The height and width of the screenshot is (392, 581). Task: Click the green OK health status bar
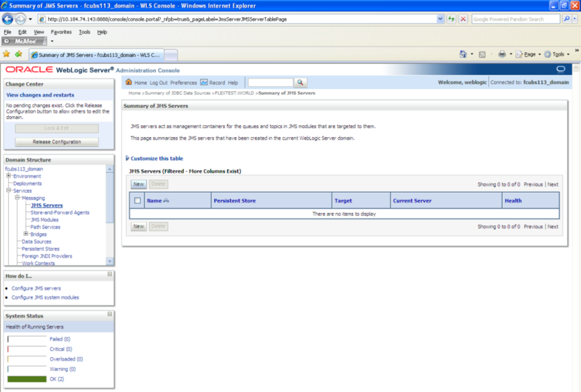click(x=27, y=379)
